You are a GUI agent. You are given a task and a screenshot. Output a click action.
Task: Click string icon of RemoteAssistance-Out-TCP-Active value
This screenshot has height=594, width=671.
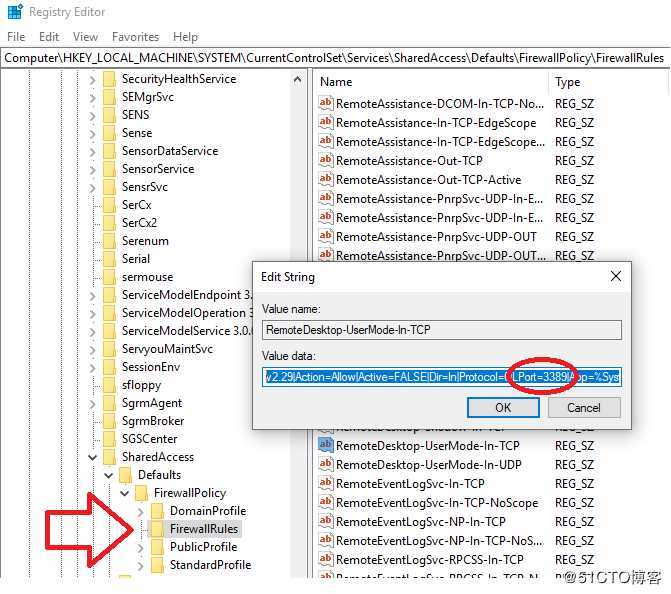325,179
